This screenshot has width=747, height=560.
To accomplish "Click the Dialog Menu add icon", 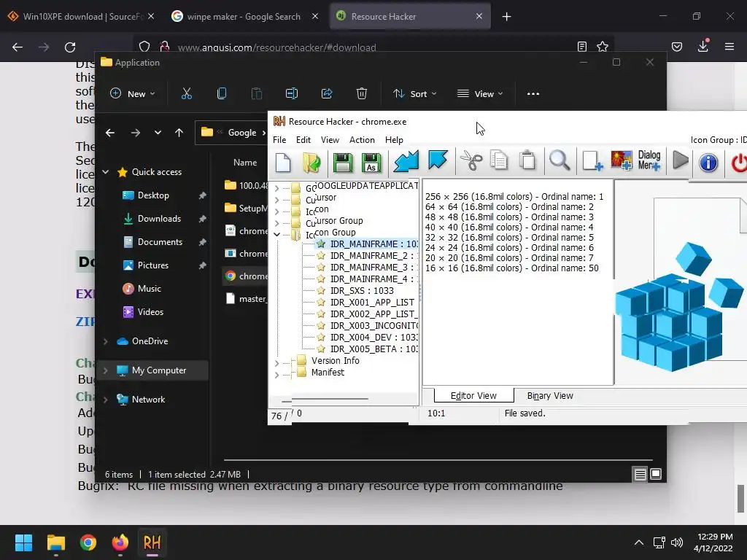I will (x=649, y=160).
